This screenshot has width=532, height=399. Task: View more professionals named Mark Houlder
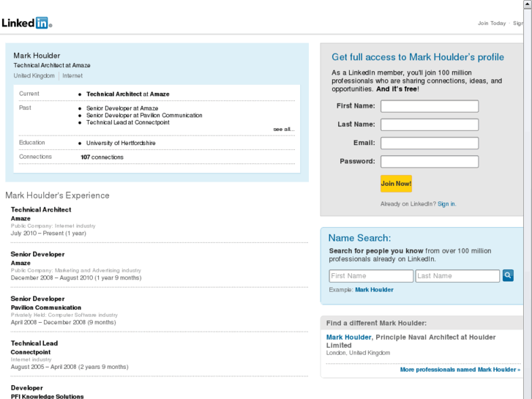click(460, 370)
